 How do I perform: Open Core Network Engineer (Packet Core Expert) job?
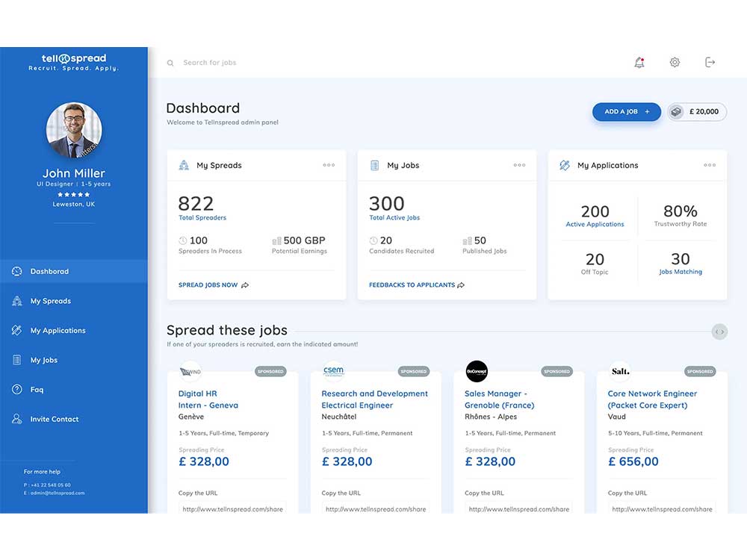coord(652,399)
